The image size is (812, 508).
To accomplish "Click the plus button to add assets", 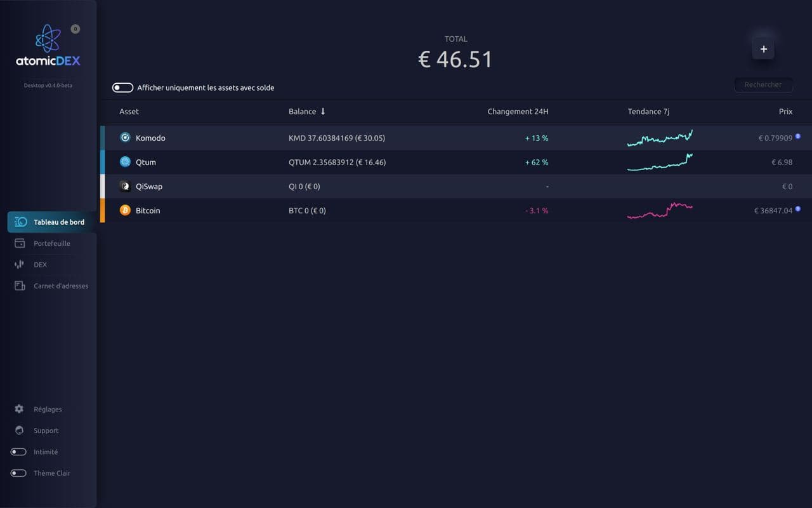I will tap(763, 49).
